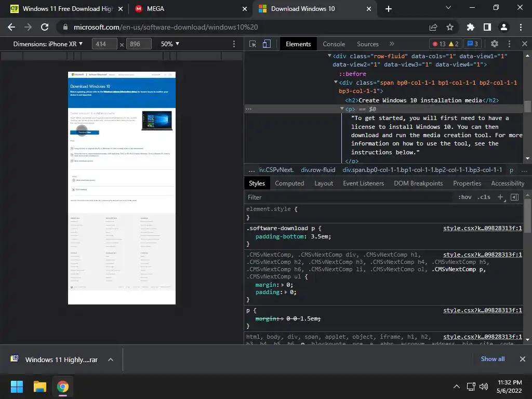Switch to the Console tab
532x399 pixels.
tap(334, 44)
